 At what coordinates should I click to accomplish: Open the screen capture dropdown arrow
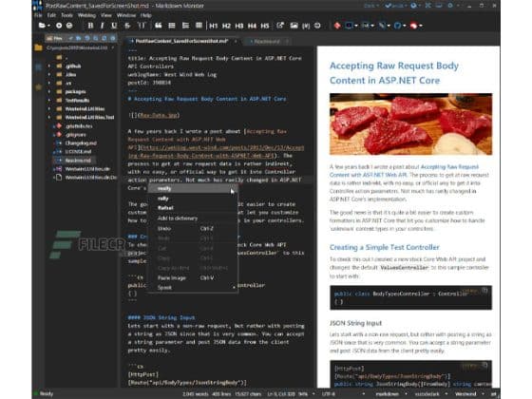tap(356, 26)
